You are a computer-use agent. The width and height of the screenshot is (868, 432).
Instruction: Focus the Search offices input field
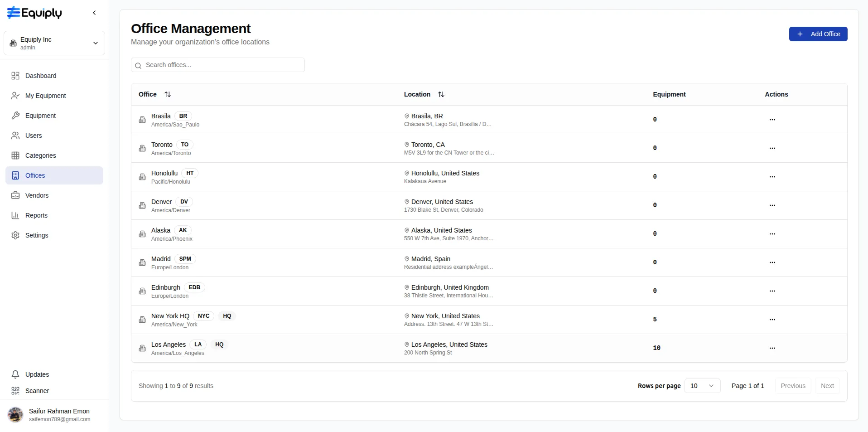pos(222,65)
